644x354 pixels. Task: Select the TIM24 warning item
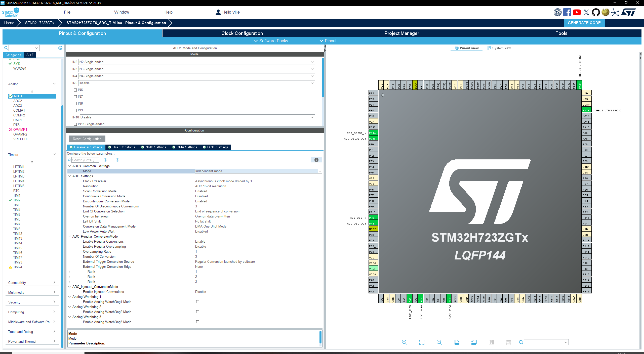[18, 267]
